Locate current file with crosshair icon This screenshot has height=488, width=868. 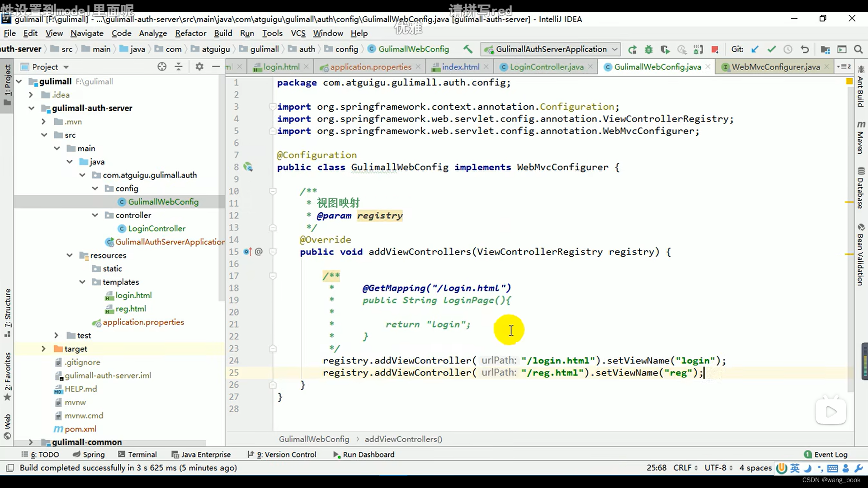click(162, 67)
